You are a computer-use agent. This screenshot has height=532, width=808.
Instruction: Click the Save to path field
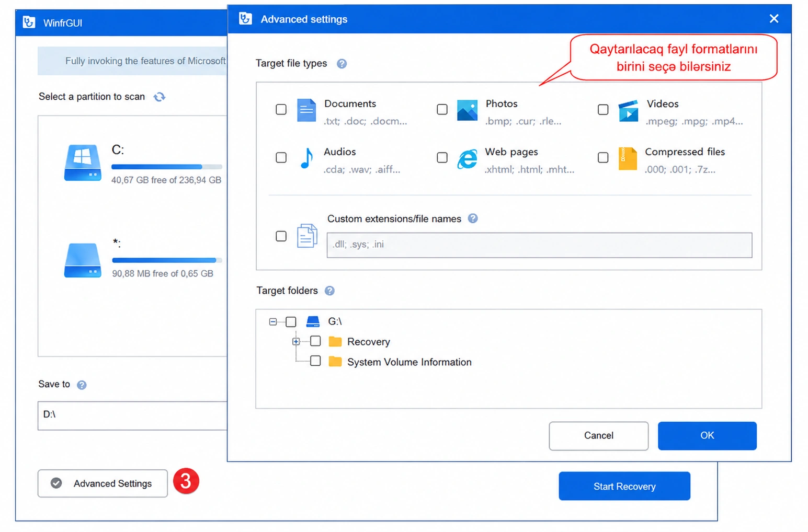[132, 415]
